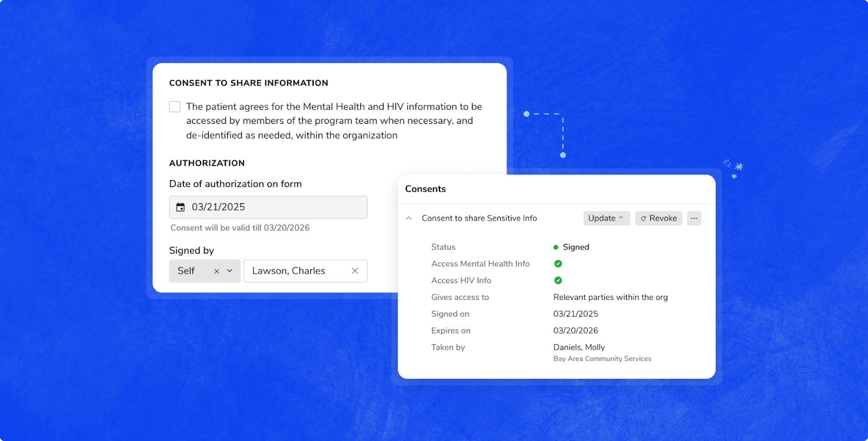Click the 'Signed on' label
Viewport: 868px width, 441px height.
[450, 314]
